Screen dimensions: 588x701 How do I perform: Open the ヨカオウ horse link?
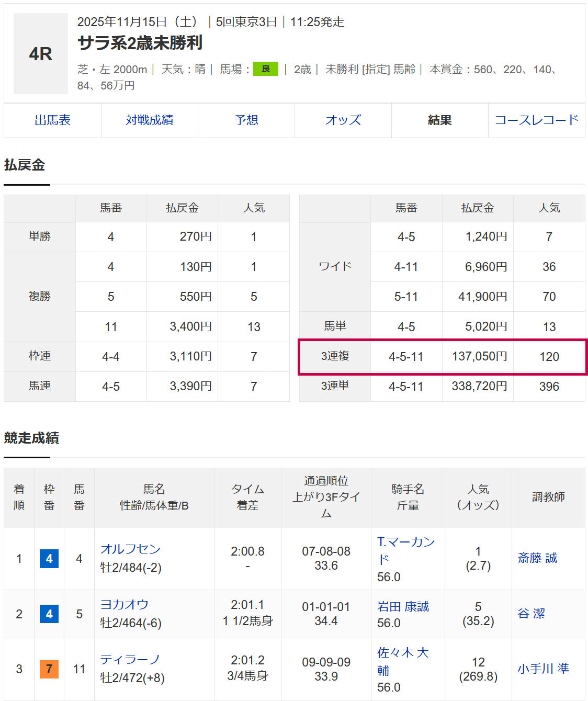(x=125, y=604)
